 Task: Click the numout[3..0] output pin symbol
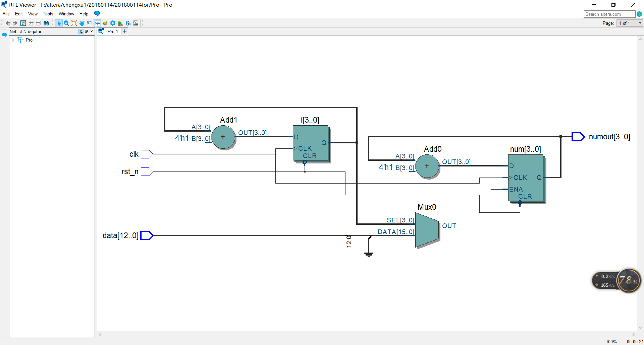[578, 137]
